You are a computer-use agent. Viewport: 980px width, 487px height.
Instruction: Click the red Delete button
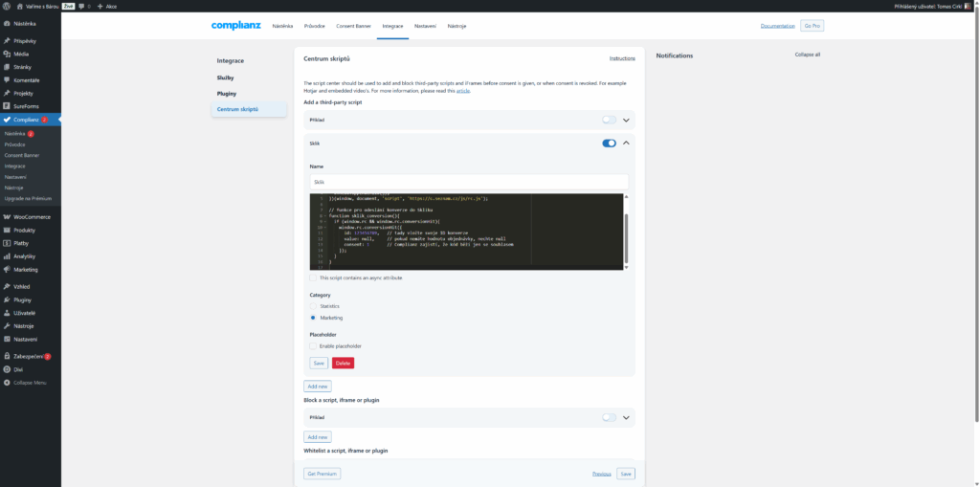coord(343,364)
